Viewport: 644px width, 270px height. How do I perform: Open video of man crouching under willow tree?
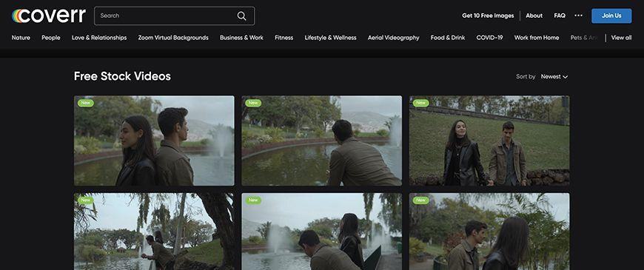154,232
